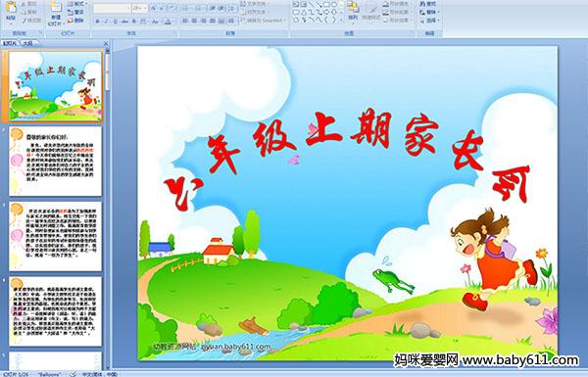The height and width of the screenshot is (377, 588).
Task: Click the font color button
Action: pyautogui.click(x=169, y=22)
